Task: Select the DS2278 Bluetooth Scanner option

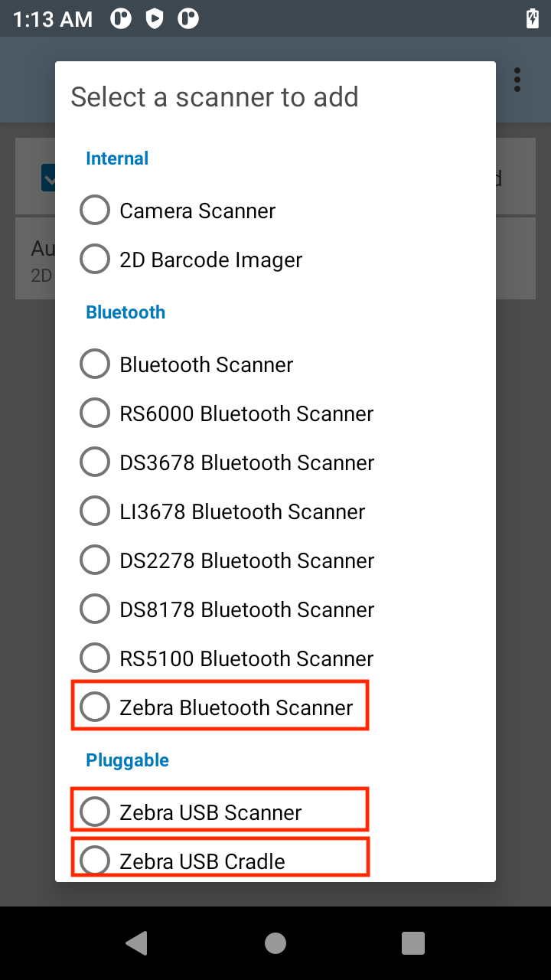Action: point(95,560)
